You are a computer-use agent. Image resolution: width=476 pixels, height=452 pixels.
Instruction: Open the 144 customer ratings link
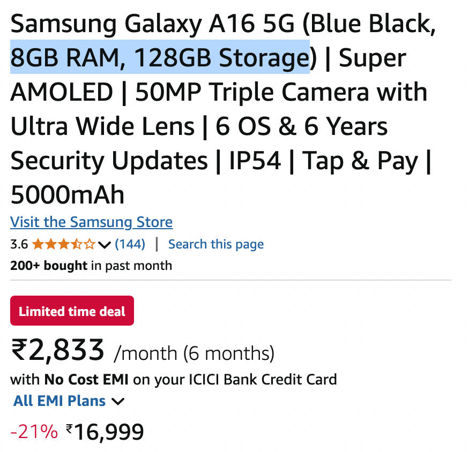click(130, 244)
